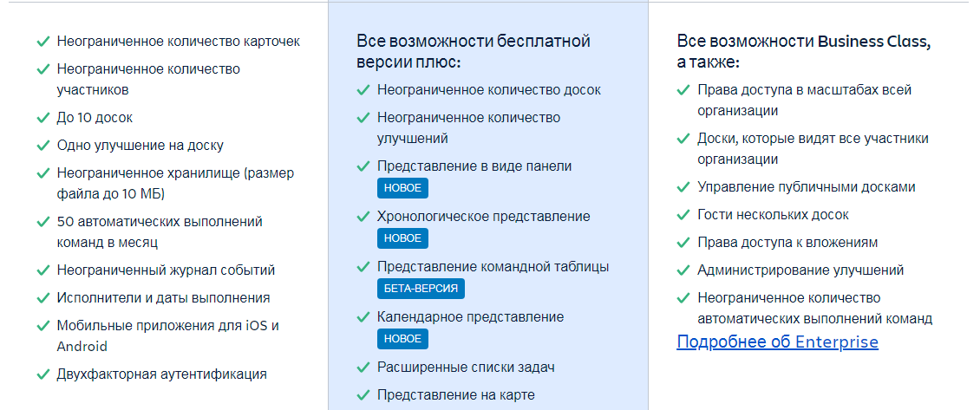Click checkmark beside Гости нескольких досок
This screenshot has height=410, width=980.
[x=683, y=215]
